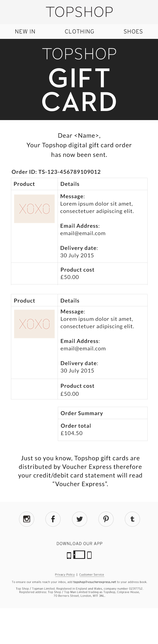Click the second XOXO gift card image
Image resolution: width=158 pixels, height=644 pixels.
click(34, 324)
